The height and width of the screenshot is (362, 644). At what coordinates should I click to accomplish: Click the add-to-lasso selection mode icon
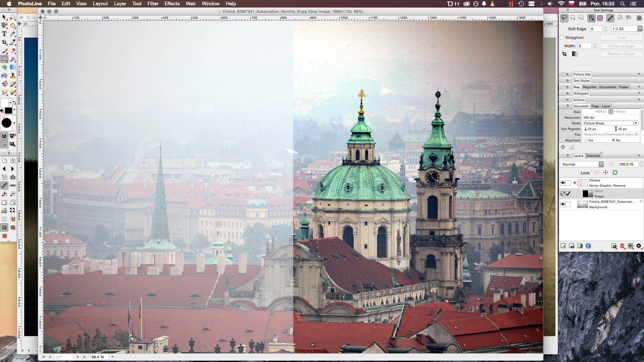point(573,18)
